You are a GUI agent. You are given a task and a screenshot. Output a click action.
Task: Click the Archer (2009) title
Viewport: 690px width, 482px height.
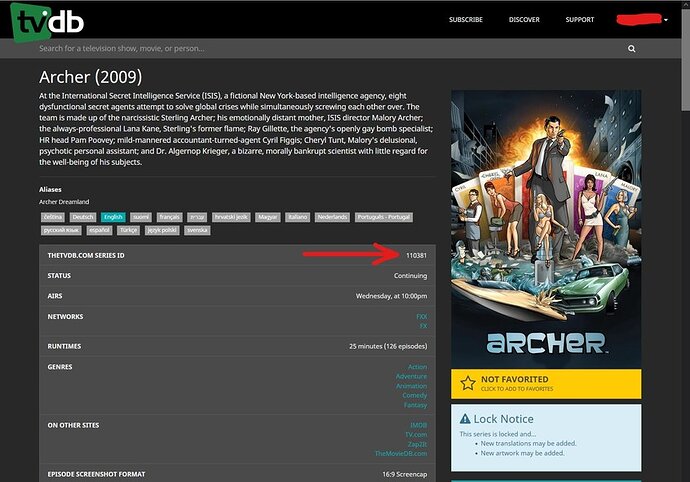[91, 77]
